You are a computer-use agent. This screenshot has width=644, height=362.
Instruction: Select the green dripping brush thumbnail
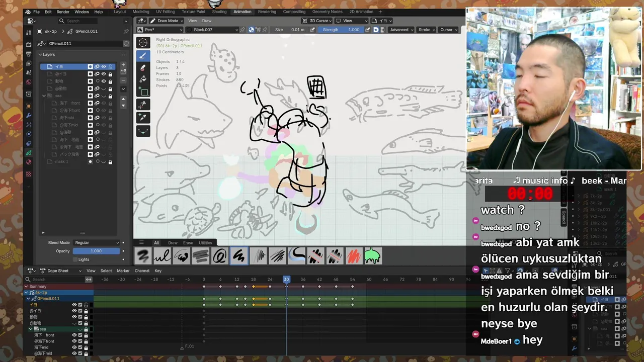coord(372,256)
